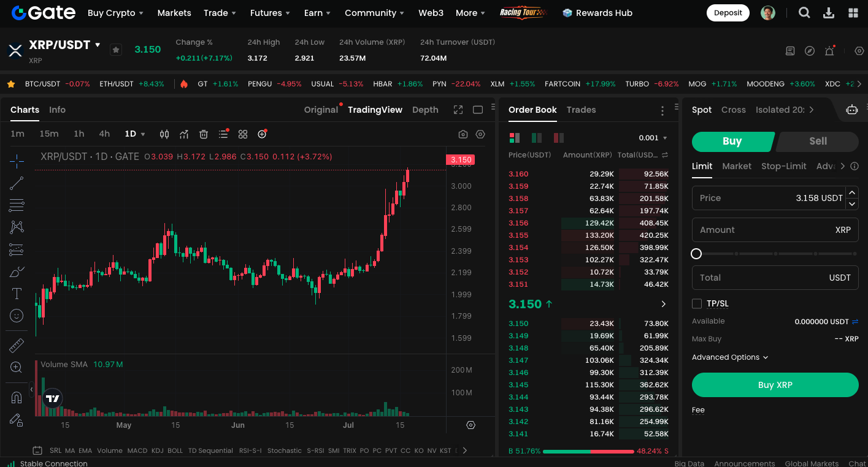The height and width of the screenshot is (467, 868).
Task: Select the Stop-Limit order tab
Action: [784, 166]
